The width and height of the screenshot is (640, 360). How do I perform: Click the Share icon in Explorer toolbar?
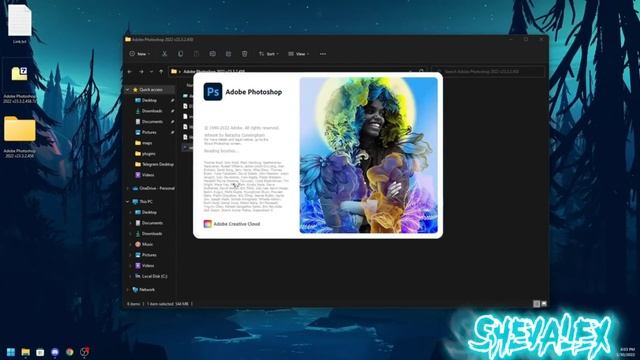(x=228, y=54)
